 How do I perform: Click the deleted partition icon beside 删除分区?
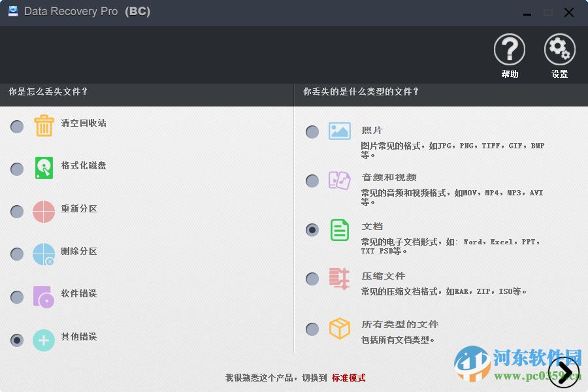coord(44,254)
